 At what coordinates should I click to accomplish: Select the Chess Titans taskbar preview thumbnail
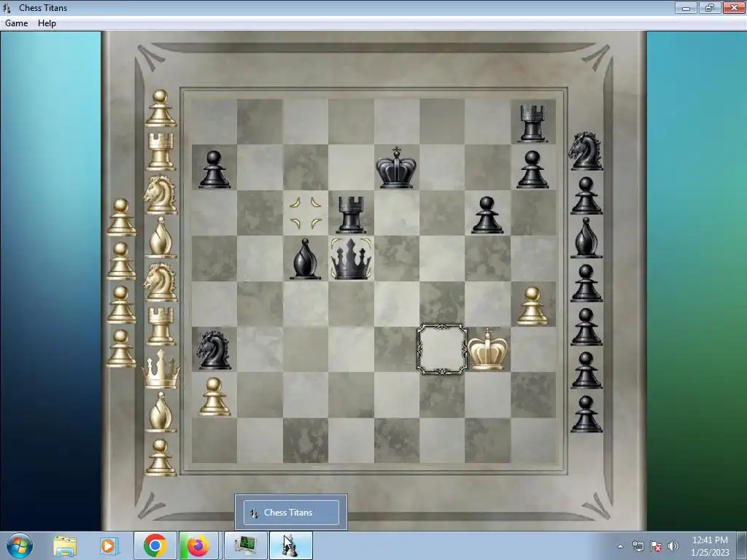(x=291, y=513)
